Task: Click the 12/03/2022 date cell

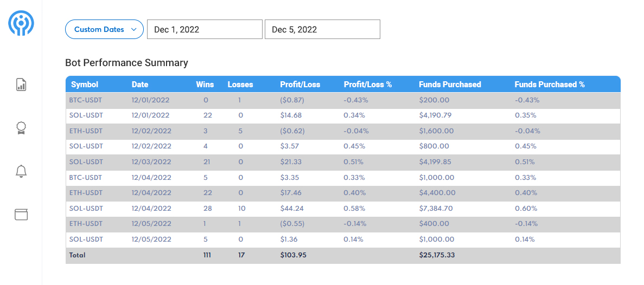Action: click(151, 162)
